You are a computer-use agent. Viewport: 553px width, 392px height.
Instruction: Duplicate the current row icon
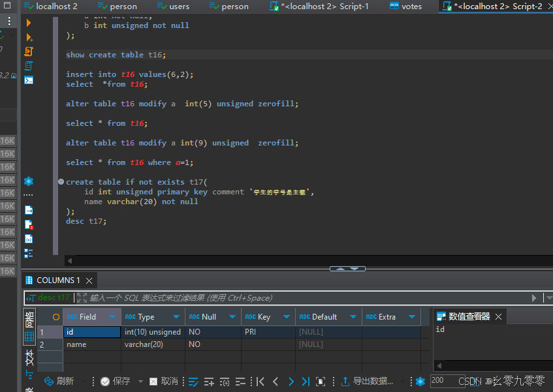click(225, 382)
